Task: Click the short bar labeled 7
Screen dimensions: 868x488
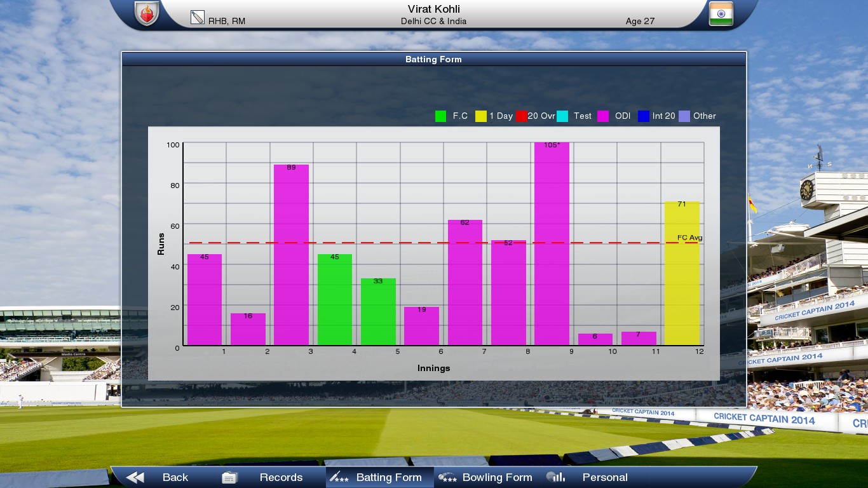Action: (639, 339)
